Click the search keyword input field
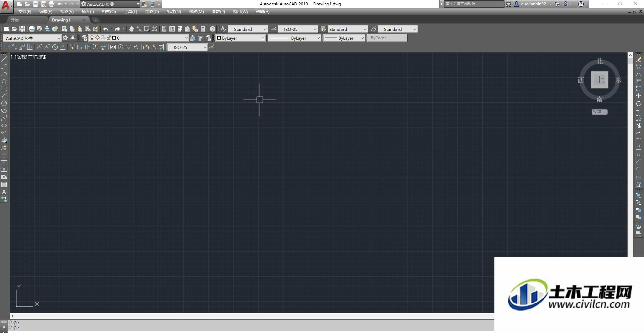The image size is (644, 333). (473, 4)
